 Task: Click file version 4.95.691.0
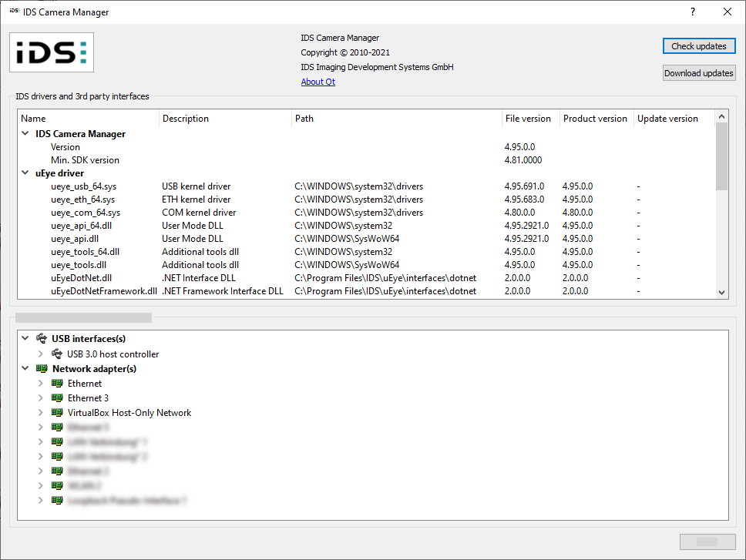tap(524, 186)
